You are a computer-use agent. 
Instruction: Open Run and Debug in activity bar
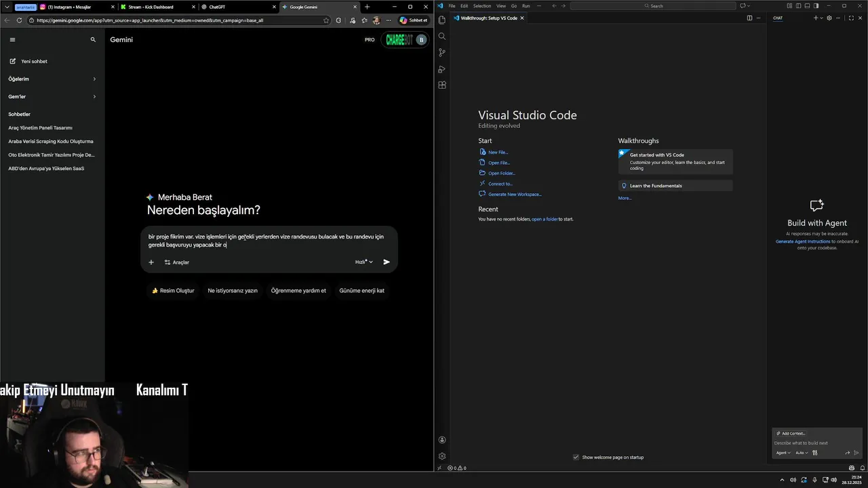pos(442,69)
